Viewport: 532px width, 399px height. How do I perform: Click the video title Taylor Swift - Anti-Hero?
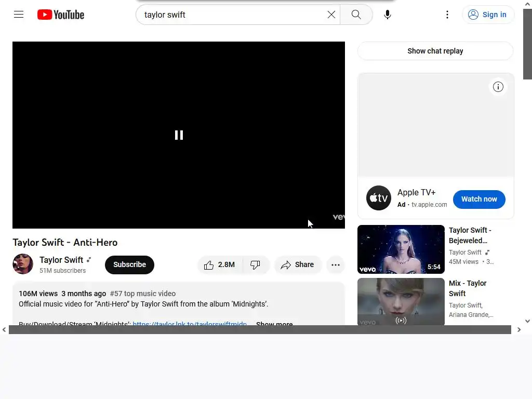click(x=65, y=242)
